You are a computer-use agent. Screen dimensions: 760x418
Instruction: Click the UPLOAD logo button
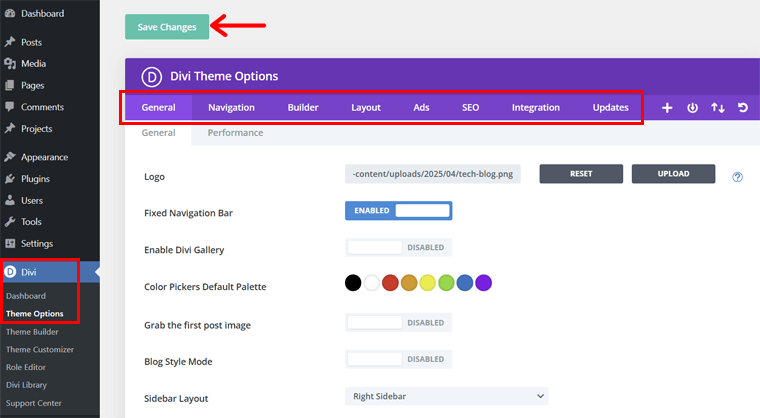[673, 174]
